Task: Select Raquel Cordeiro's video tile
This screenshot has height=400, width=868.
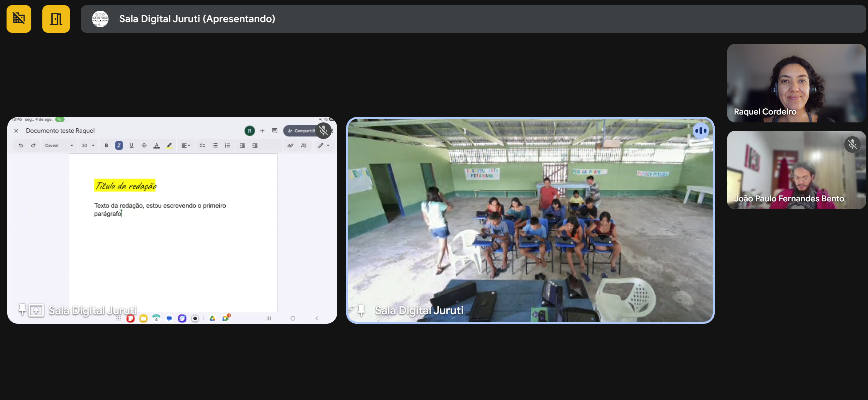Action: [x=796, y=83]
